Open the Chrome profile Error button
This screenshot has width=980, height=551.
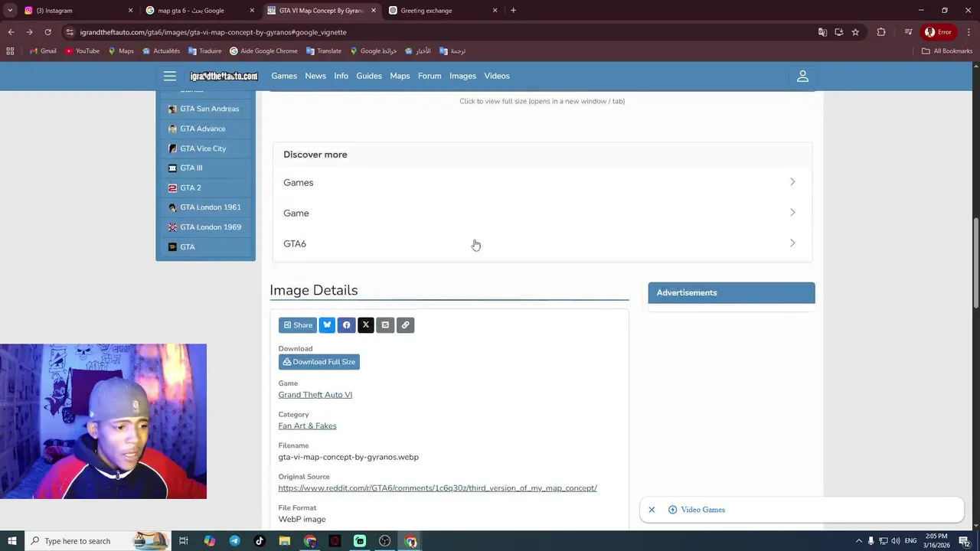pyautogui.click(x=939, y=32)
